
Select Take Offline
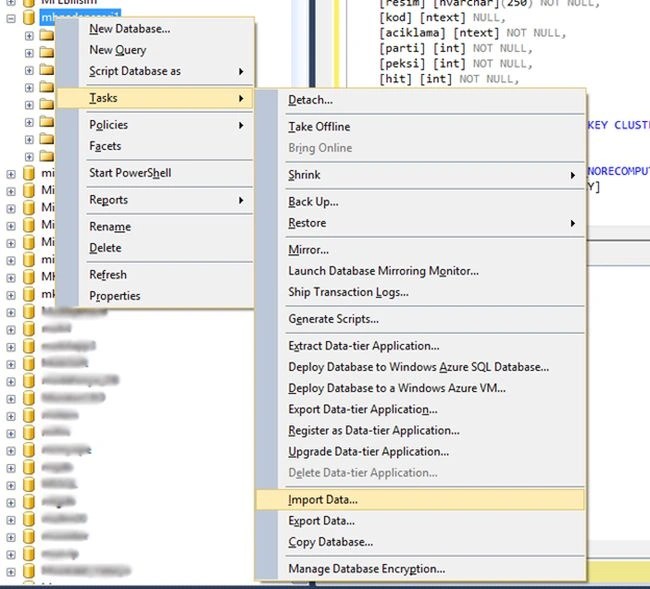coord(420,127)
